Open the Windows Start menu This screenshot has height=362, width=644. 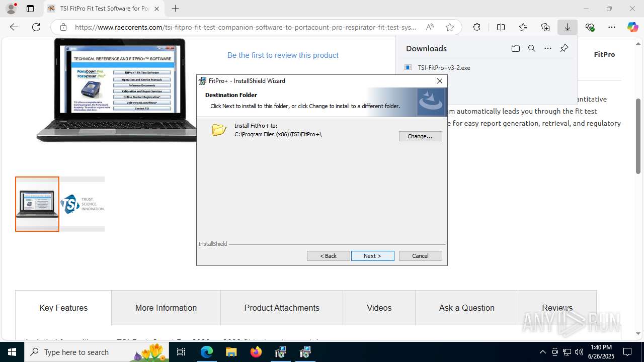coord(12,352)
